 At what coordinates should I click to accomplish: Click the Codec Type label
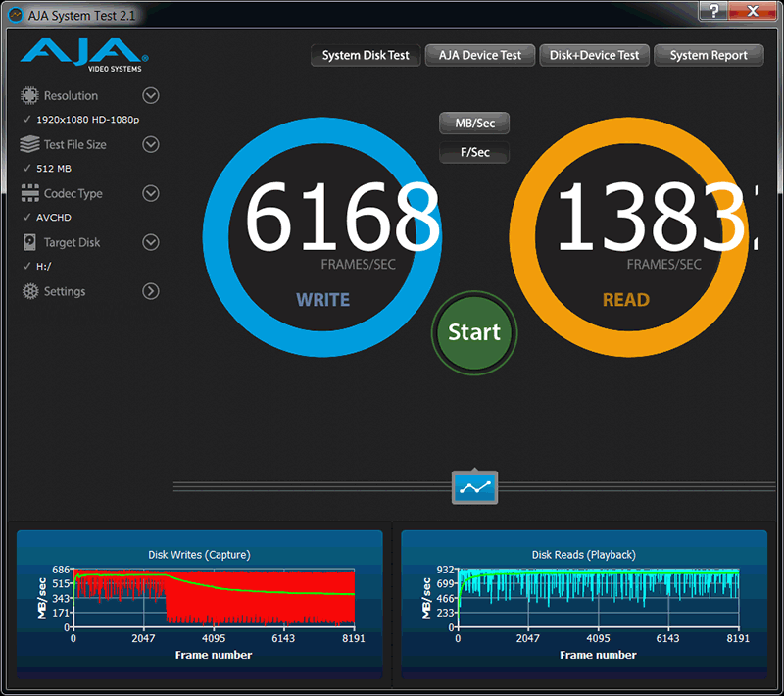[73, 193]
